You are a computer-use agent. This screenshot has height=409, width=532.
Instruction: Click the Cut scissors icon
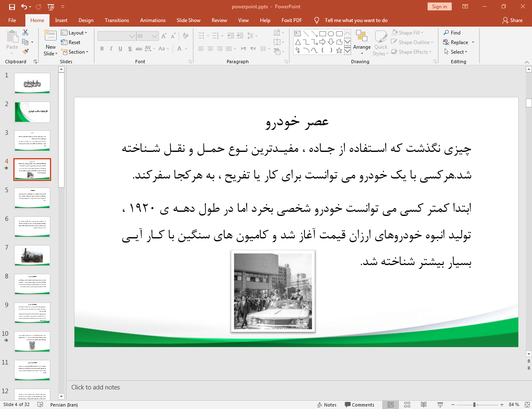[25, 32]
